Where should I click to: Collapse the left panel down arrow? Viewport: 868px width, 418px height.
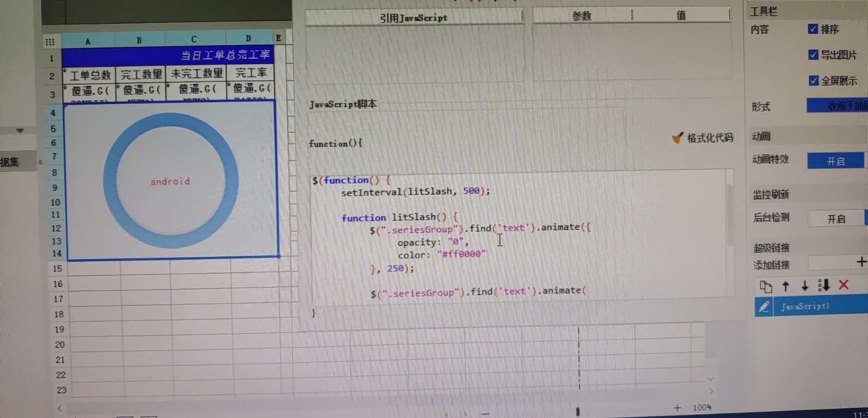pos(20,131)
